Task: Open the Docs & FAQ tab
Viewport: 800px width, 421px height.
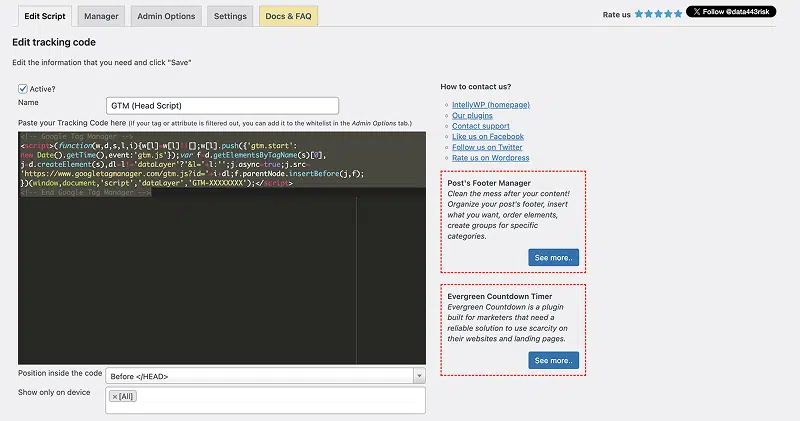Action: click(288, 16)
